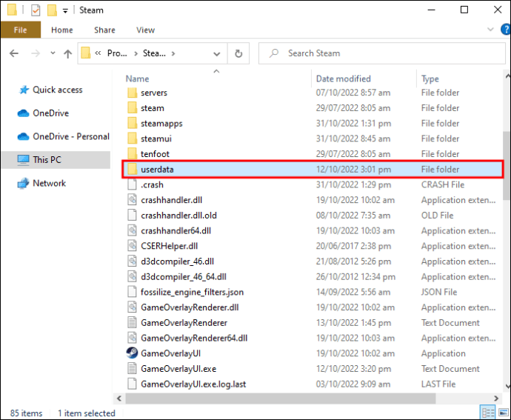Select the steamui folder icon
This screenshot has height=420, width=511.
click(132, 139)
